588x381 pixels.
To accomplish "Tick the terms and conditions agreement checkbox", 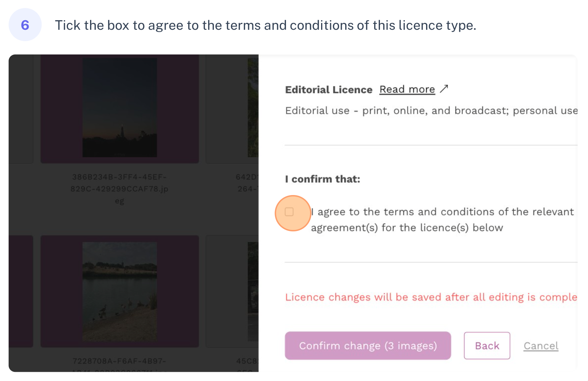I will pyautogui.click(x=289, y=212).
